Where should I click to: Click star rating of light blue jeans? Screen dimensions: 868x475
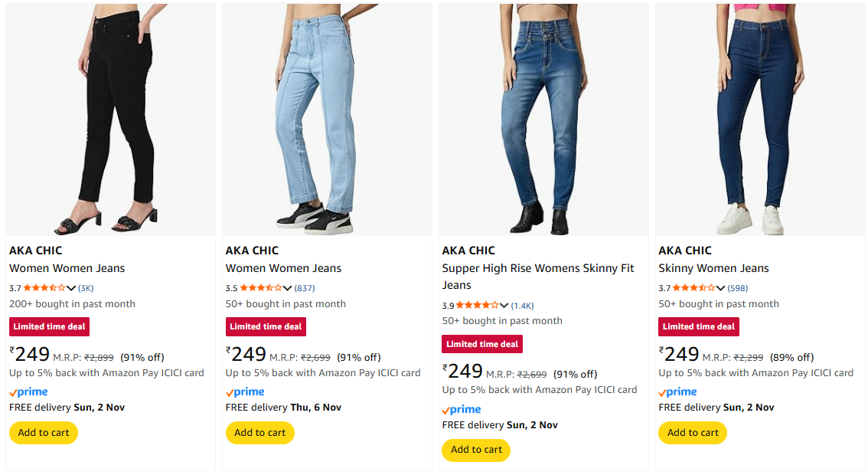coord(261,288)
